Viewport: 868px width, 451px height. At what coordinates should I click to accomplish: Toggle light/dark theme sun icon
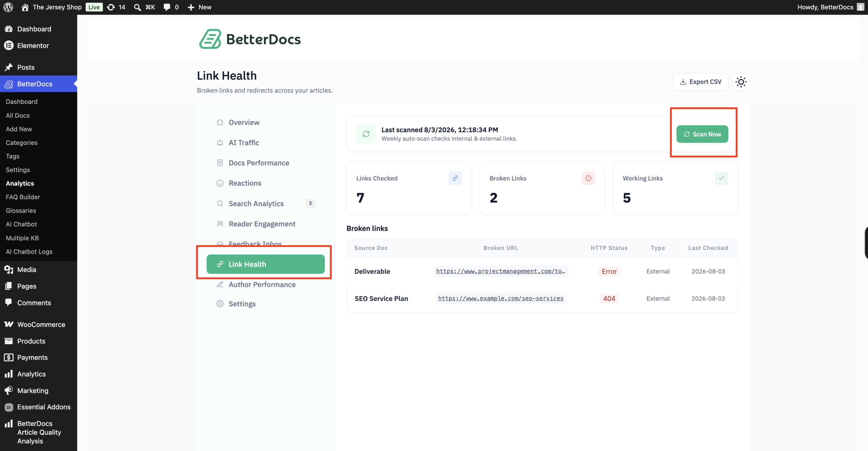point(741,82)
